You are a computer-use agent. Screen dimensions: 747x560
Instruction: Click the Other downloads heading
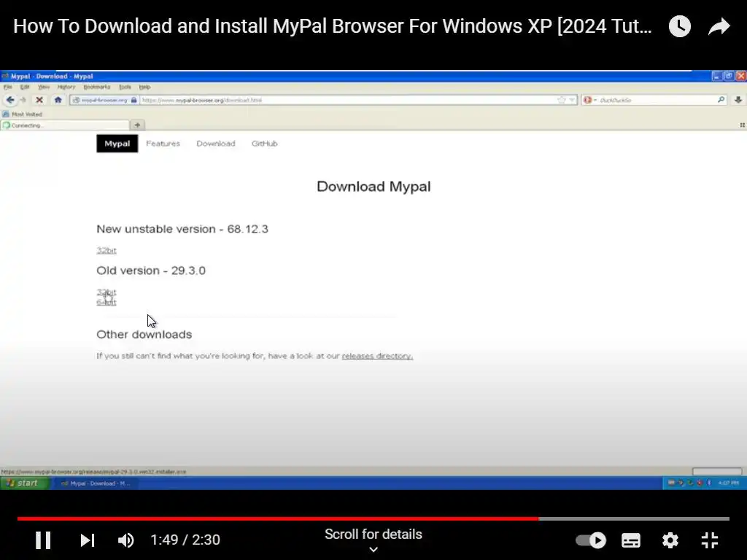[x=144, y=334]
